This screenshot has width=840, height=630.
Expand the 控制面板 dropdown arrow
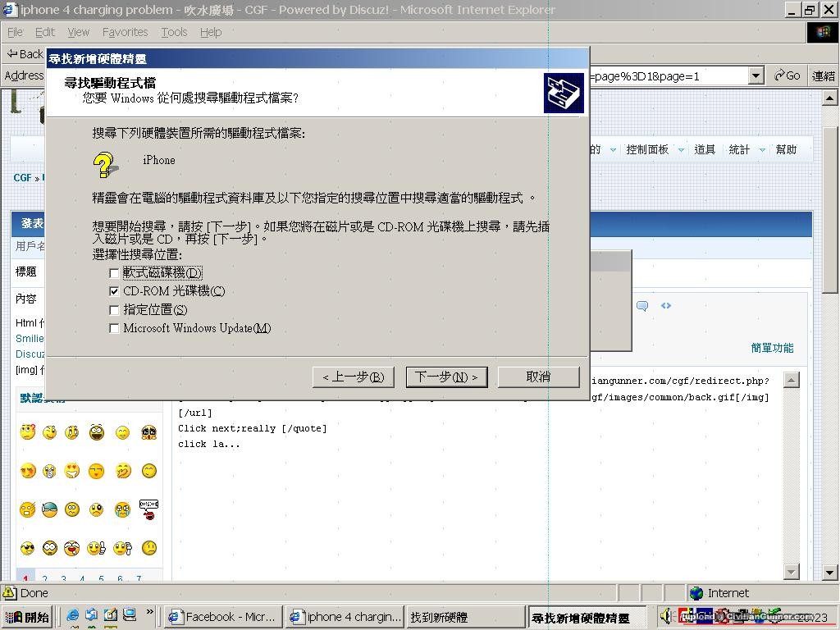click(x=682, y=150)
